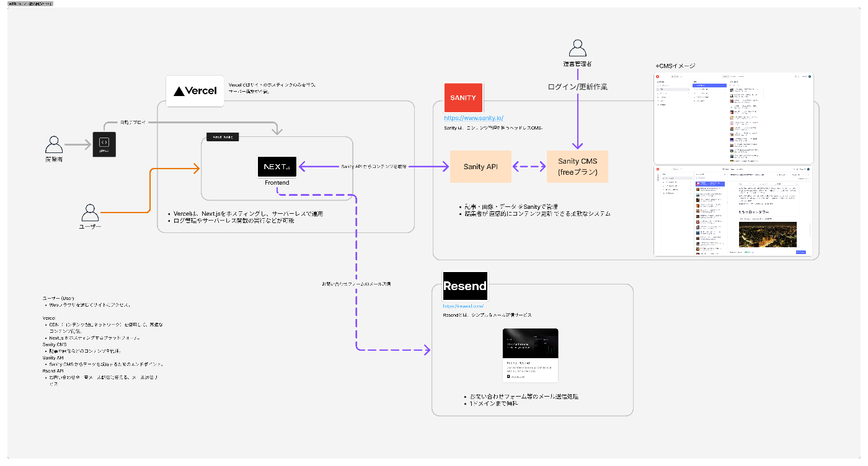Select the '※CMSイメージ' heading
The image size is (868, 466).
pyautogui.click(x=675, y=66)
